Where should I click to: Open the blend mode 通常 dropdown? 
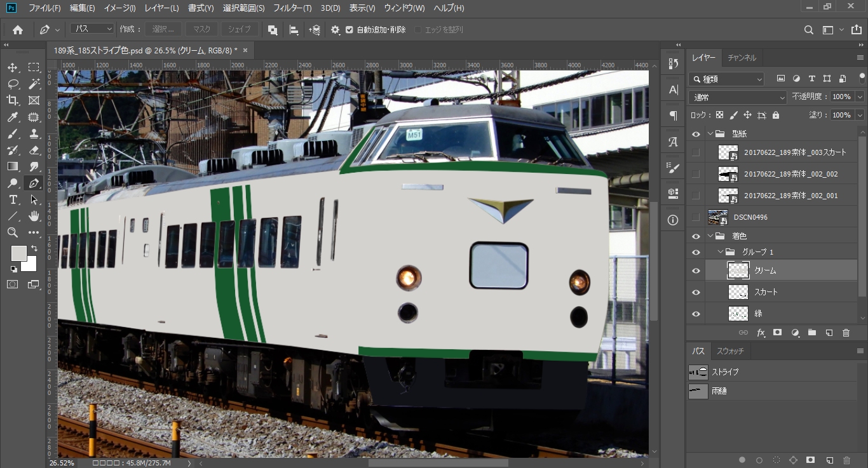pos(738,97)
